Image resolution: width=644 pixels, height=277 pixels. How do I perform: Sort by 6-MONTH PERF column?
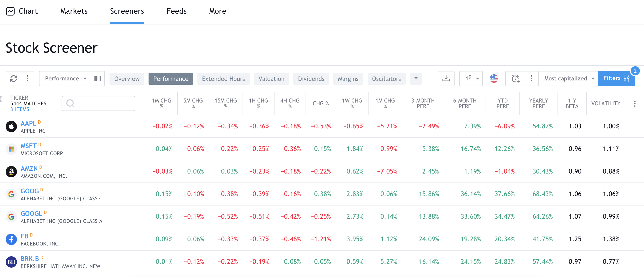465,104
